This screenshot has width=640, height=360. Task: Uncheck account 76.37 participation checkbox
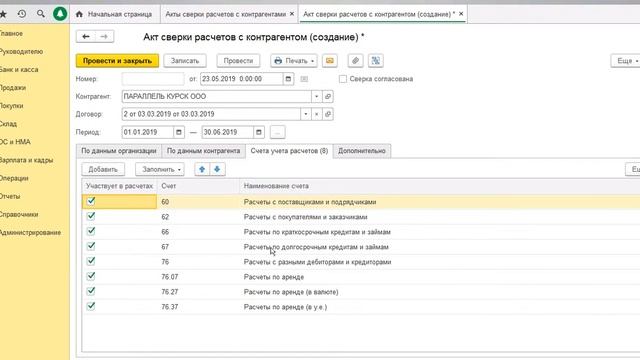91,306
